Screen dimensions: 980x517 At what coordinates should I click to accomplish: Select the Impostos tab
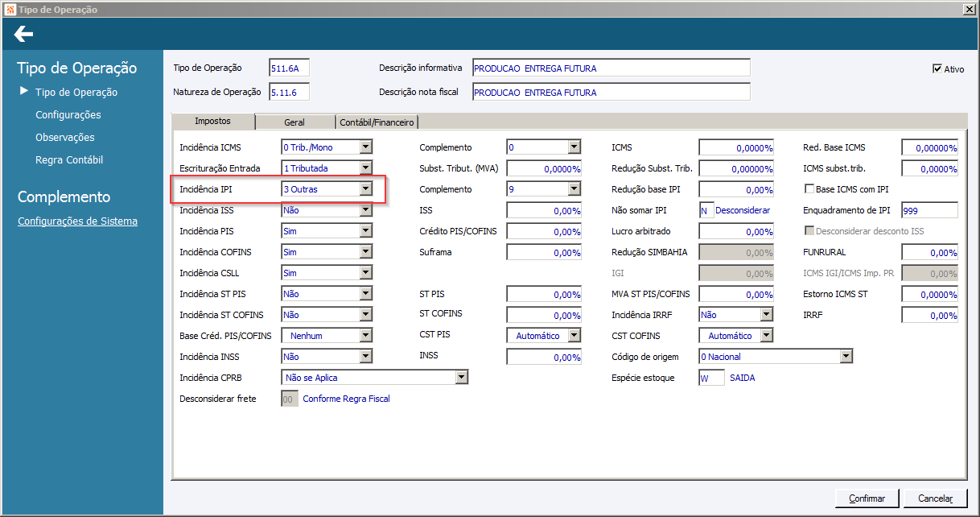tap(212, 121)
